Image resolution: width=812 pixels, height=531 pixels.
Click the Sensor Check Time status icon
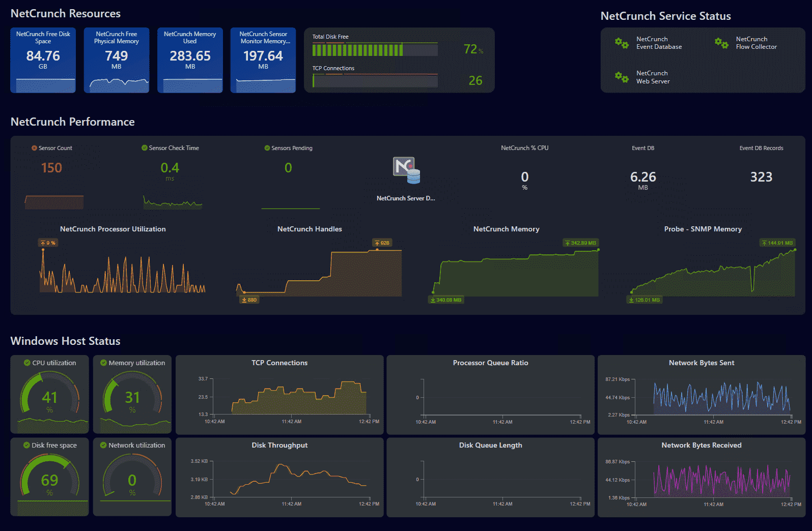click(145, 148)
